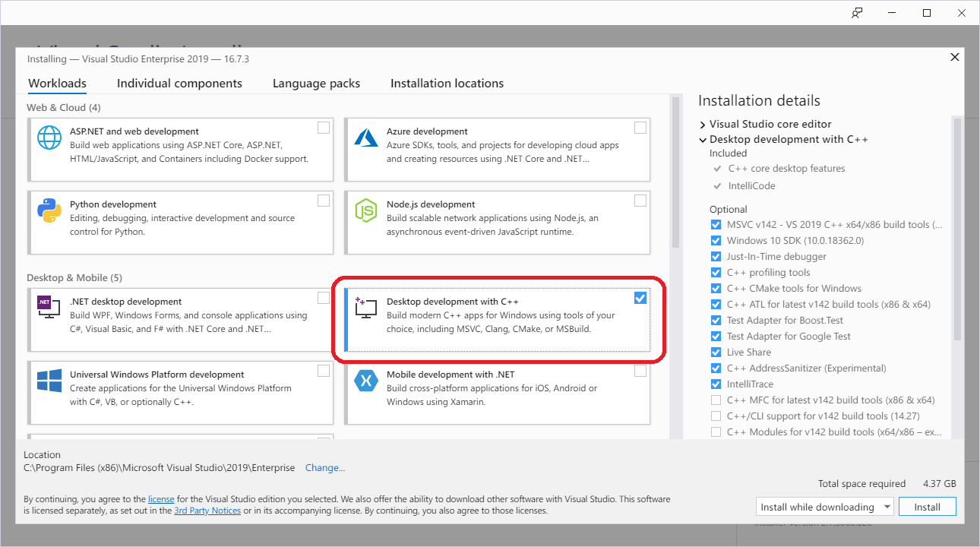Screen dimensions: 980x547
Task: Uncheck Desktop development with C++ workload
Action: 640,298
